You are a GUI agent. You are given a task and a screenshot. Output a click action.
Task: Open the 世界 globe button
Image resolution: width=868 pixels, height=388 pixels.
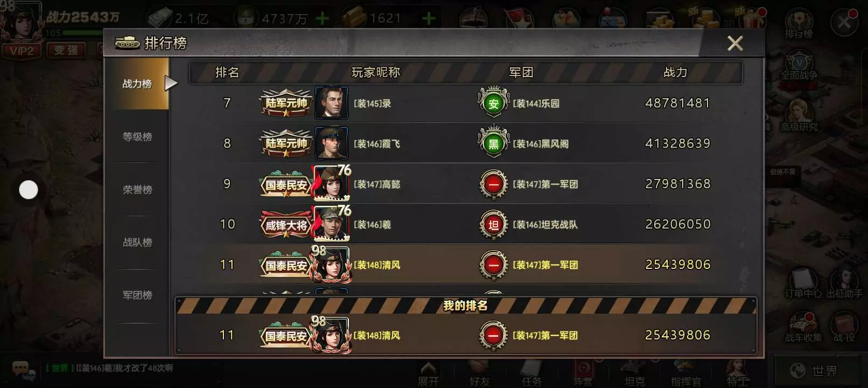point(813,371)
